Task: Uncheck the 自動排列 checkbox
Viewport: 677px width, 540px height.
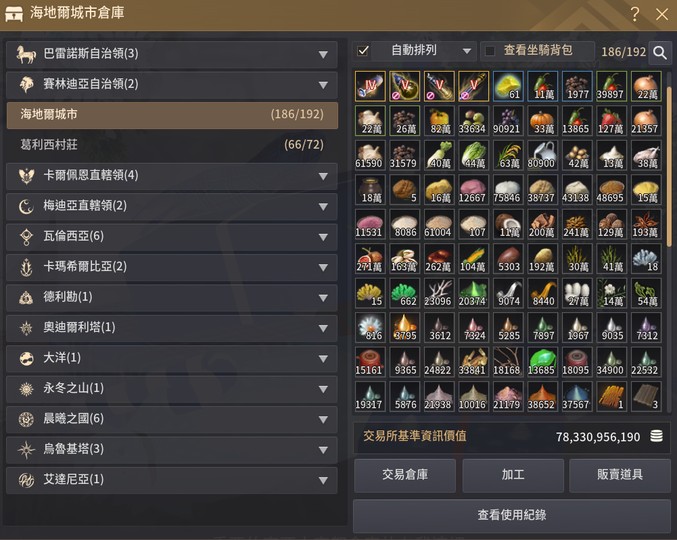Action: (x=363, y=51)
